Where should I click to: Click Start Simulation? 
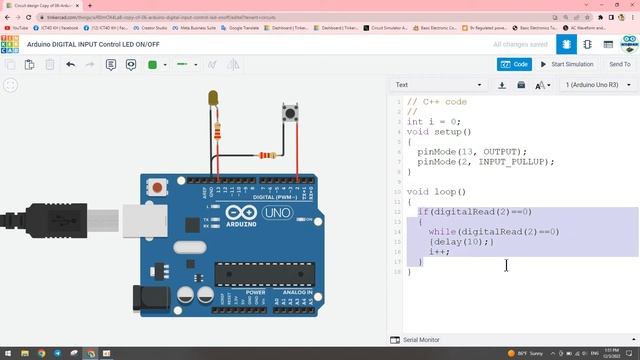(x=567, y=64)
